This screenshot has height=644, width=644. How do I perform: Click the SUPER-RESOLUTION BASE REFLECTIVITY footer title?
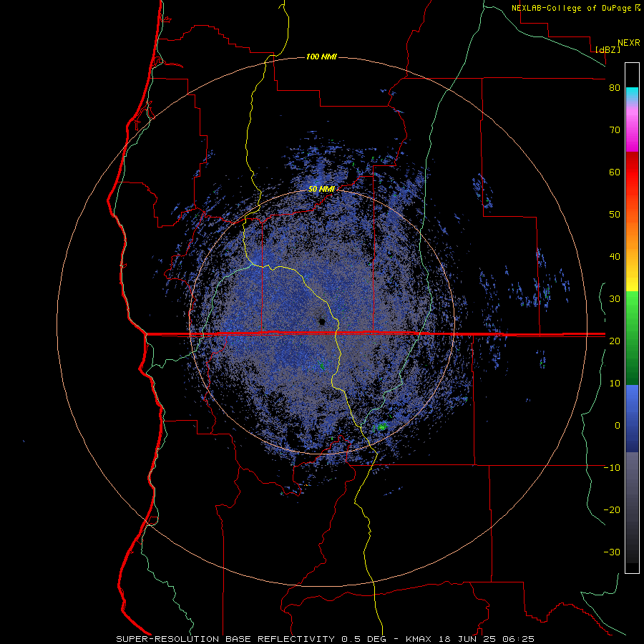pyautogui.click(x=225, y=639)
